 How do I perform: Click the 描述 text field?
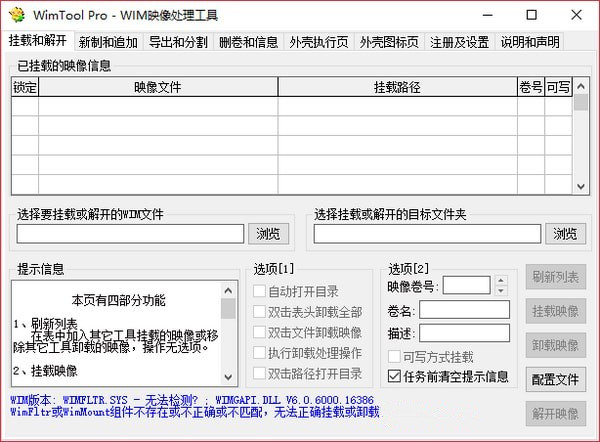coord(464,333)
